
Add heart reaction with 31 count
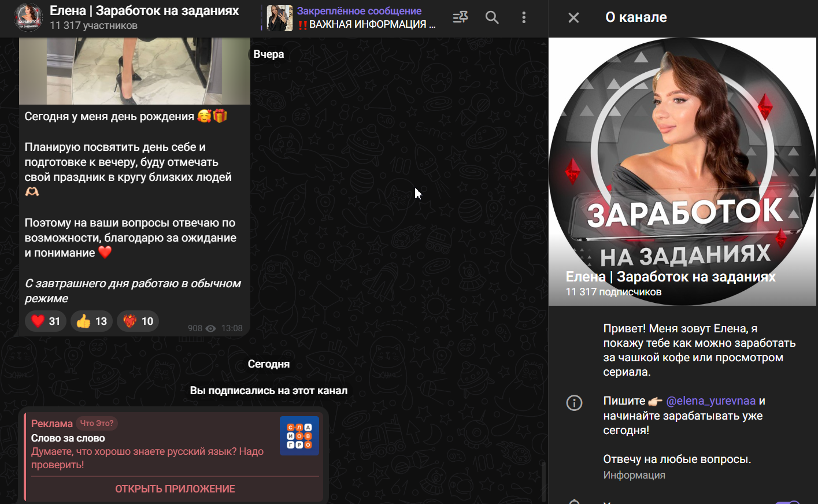coord(46,321)
